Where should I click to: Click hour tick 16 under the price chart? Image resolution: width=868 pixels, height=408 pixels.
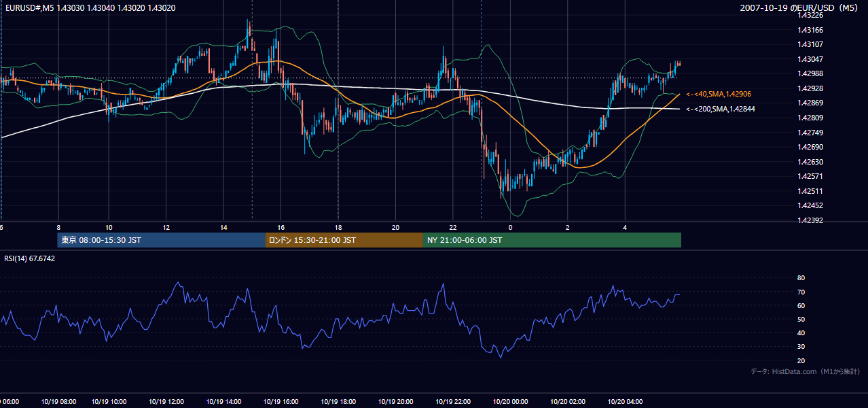[281, 228]
